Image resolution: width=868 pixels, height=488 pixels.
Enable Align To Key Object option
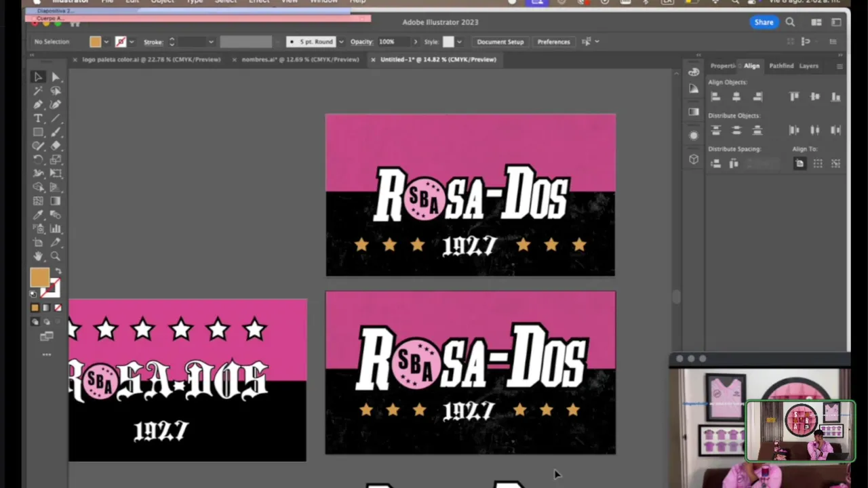coord(835,163)
